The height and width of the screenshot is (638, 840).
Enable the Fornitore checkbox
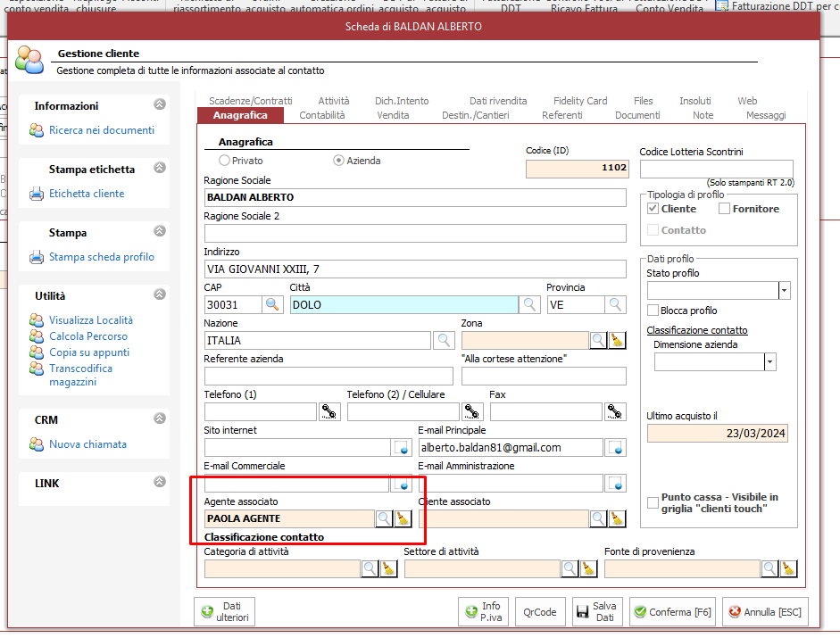[x=725, y=209]
